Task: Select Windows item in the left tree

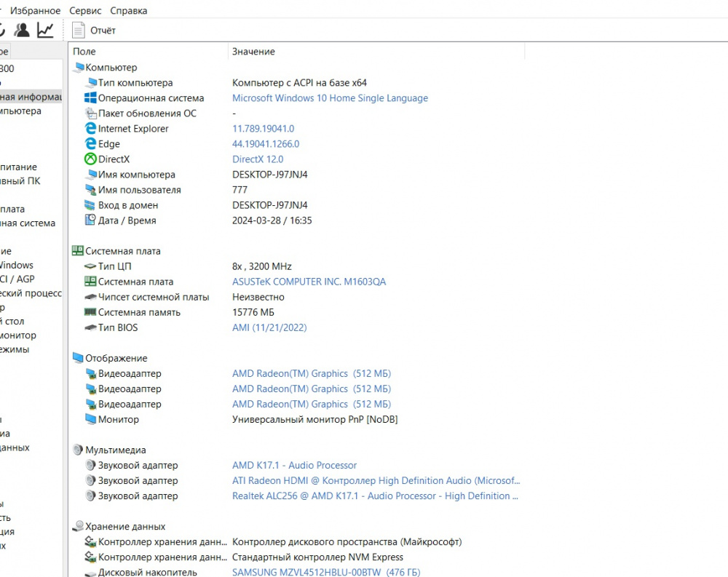Action: [16, 265]
